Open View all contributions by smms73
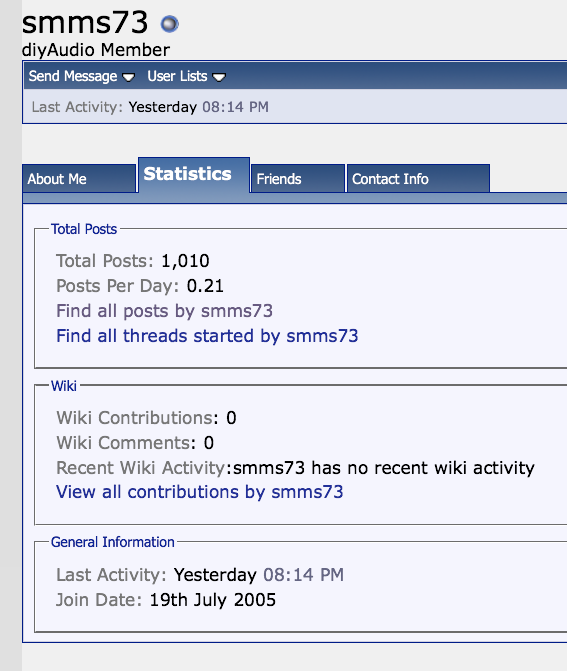This screenshot has height=671, width=567. tap(199, 492)
